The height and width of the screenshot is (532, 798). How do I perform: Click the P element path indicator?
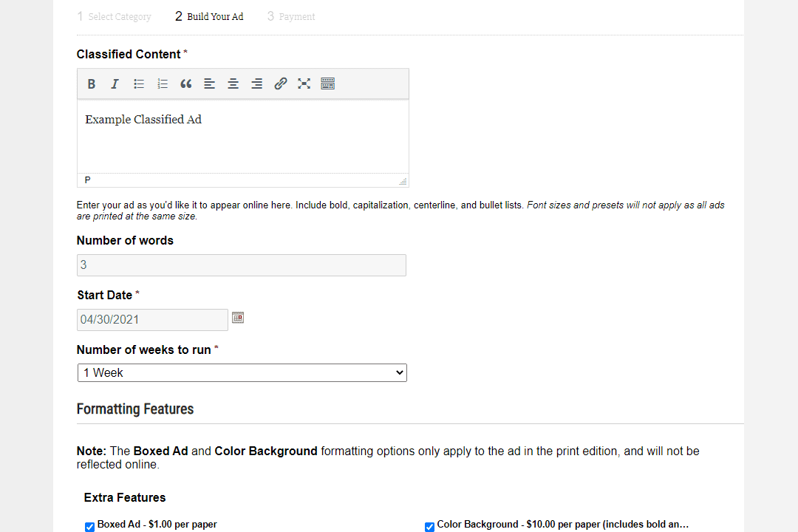87,180
